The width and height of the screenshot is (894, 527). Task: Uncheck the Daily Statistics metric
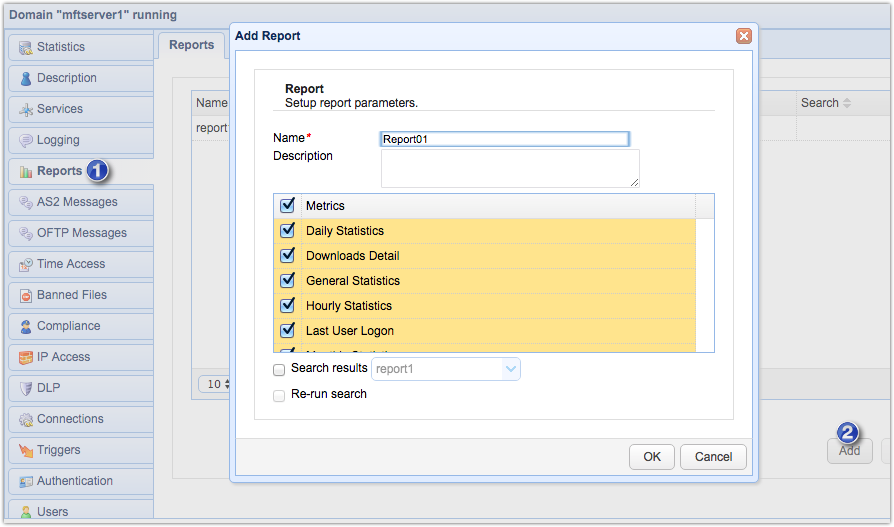pos(288,231)
